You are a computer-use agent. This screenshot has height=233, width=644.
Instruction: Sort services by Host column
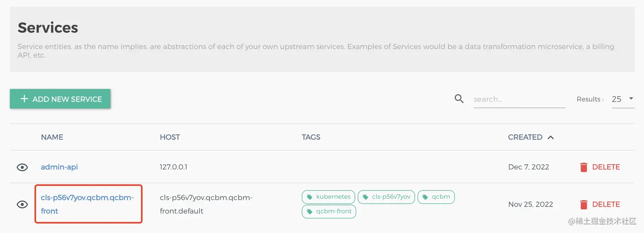click(x=170, y=137)
